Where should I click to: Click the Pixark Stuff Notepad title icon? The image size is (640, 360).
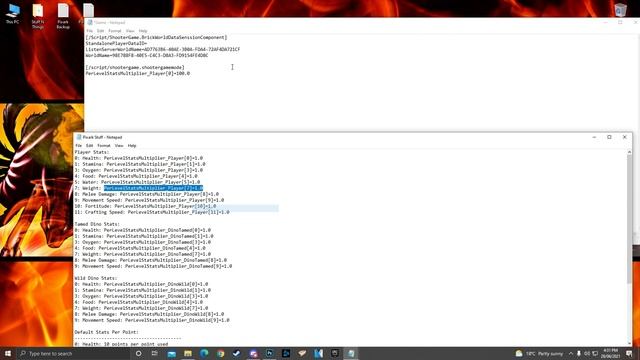pos(79,137)
